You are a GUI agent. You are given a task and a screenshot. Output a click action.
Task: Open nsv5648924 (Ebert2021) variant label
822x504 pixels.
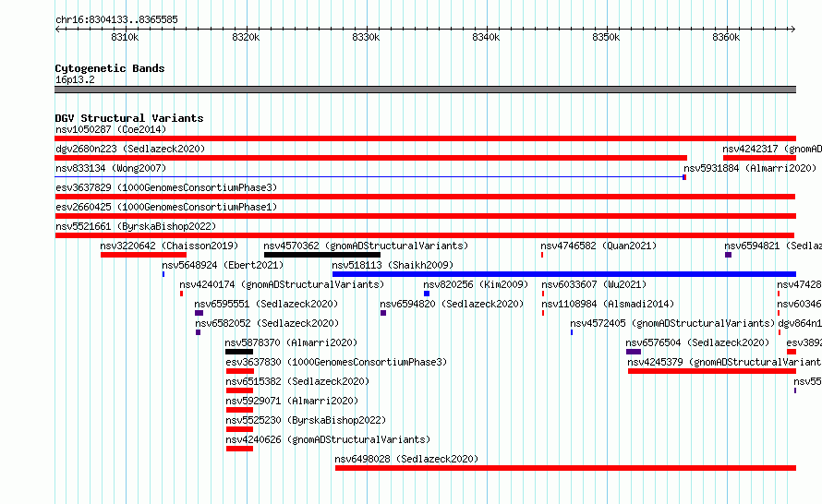223,265
